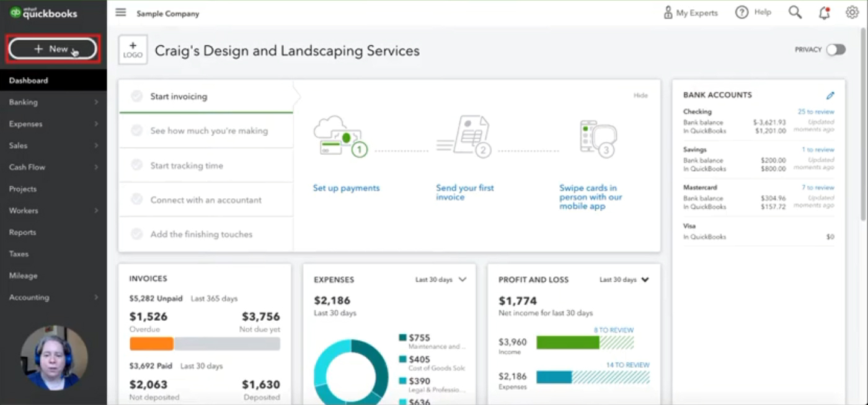Click the teal expenses bar in Profit and Loss
Image resolution: width=868 pixels, height=405 pixels.
pyautogui.click(x=554, y=377)
